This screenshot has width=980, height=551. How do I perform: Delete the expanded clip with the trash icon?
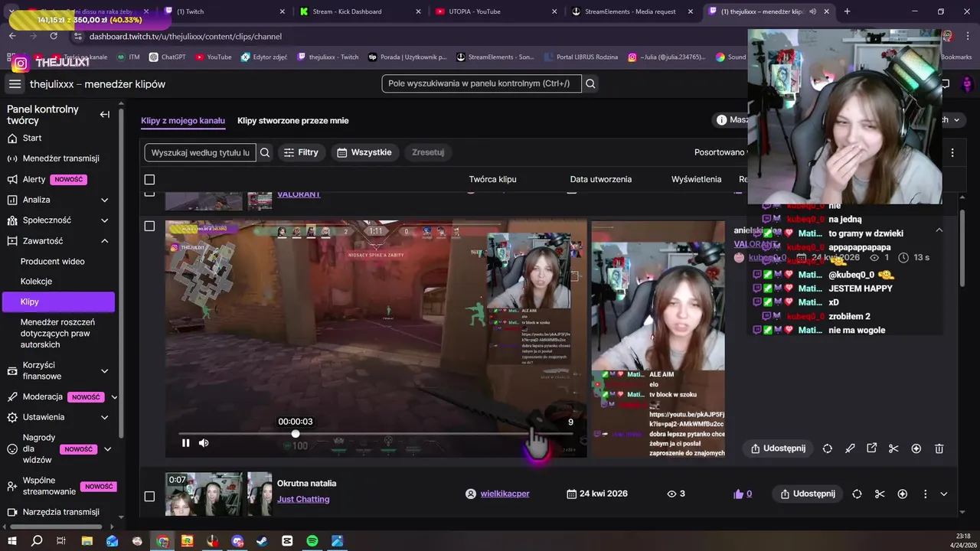pyautogui.click(x=939, y=448)
